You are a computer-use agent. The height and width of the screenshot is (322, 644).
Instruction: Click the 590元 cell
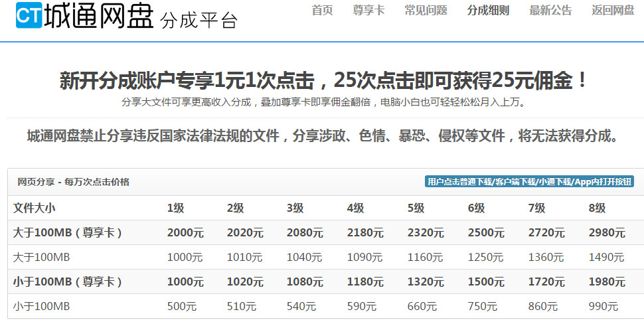pyautogui.click(x=362, y=306)
